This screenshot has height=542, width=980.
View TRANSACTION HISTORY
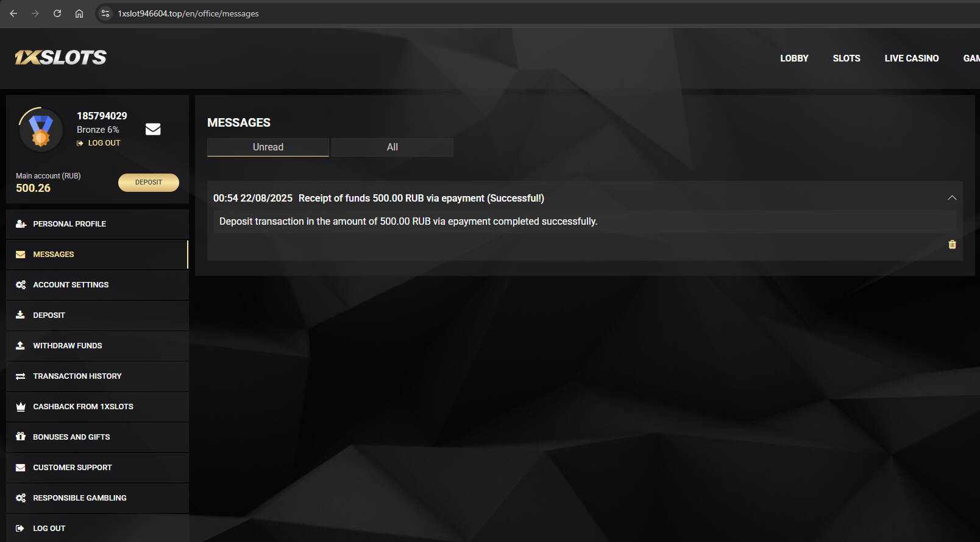pyautogui.click(x=98, y=376)
